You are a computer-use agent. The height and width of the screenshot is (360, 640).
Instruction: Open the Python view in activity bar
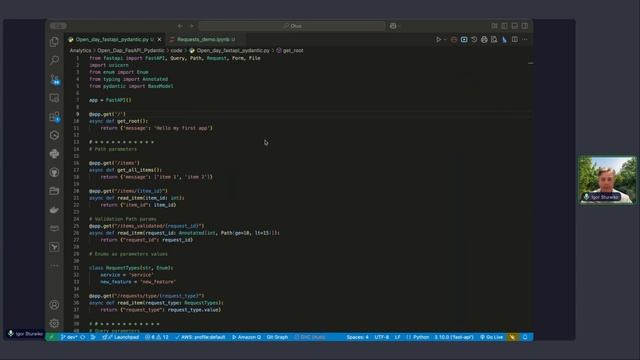(54, 154)
